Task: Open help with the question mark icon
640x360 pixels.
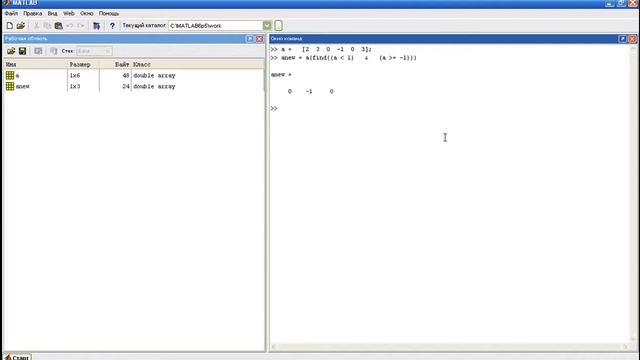Action: point(112,26)
